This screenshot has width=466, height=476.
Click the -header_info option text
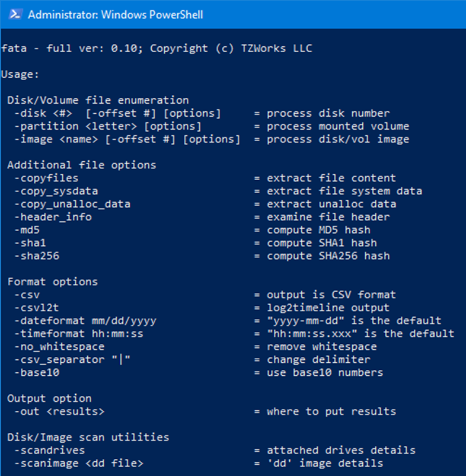53,217
